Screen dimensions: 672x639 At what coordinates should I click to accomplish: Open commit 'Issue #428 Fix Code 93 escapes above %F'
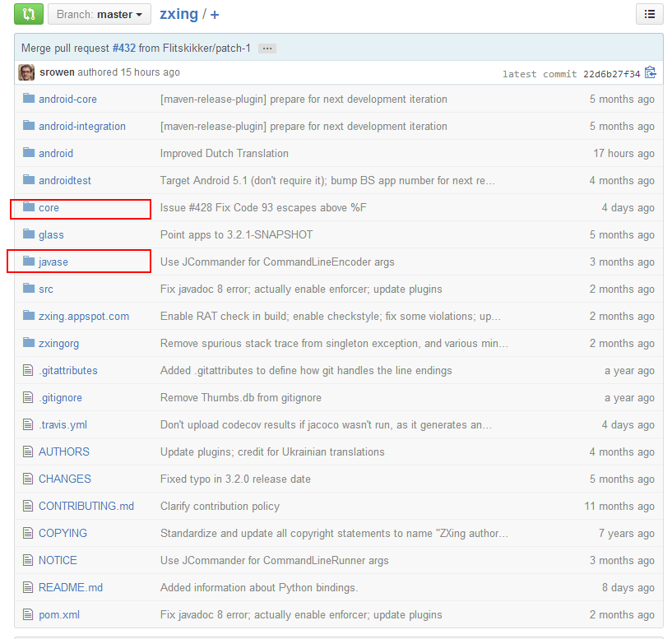coord(263,207)
